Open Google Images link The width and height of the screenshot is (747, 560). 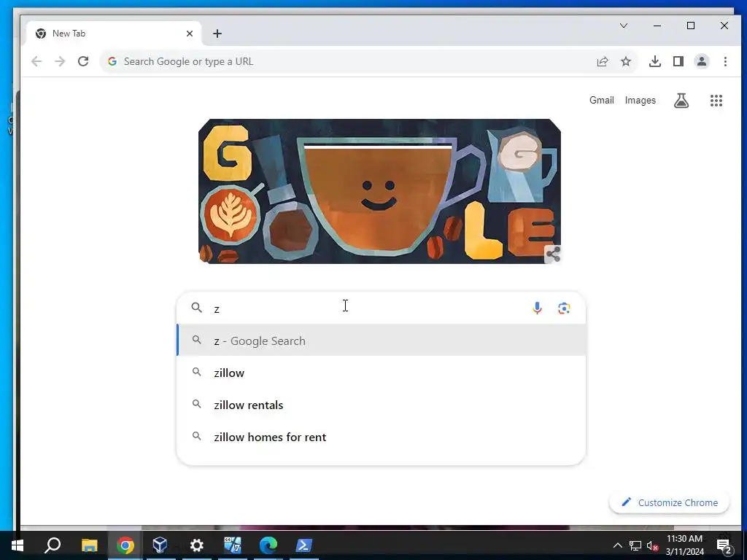point(640,101)
